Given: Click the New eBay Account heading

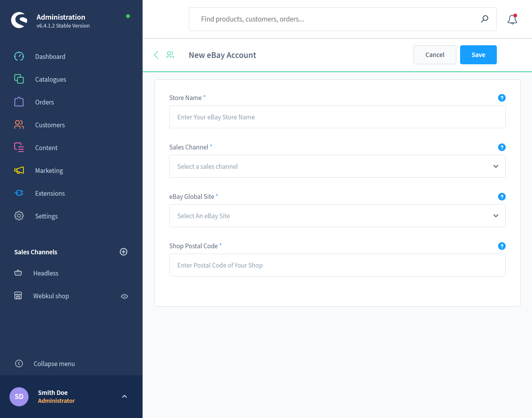Looking at the screenshot, I should tap(222, 55).
